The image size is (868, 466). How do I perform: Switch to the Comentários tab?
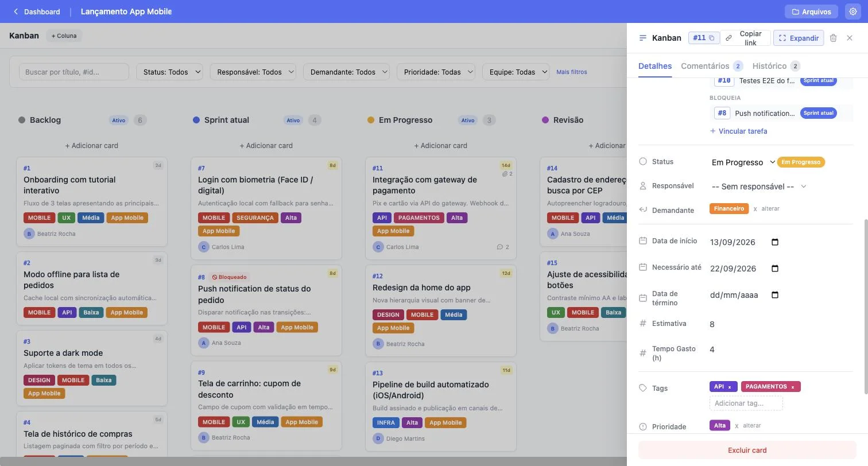click(712, 66)
